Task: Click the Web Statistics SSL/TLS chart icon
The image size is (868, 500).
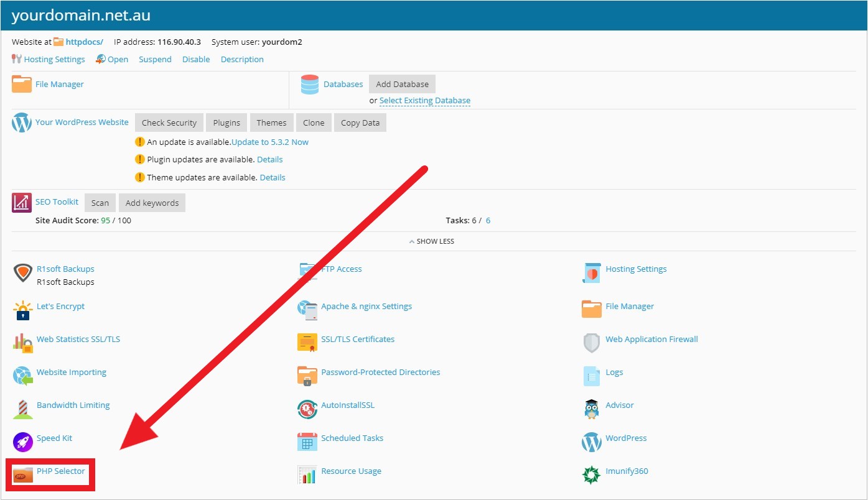Action: tap(23, 343)
